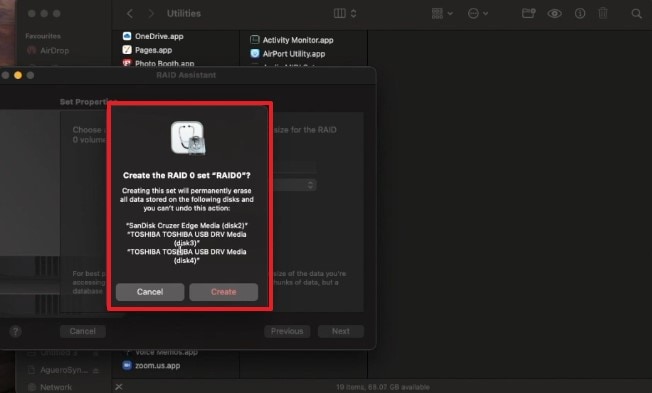Open the Finder action ellipsis menu
The height and width of the screenshot is (393, 652).
click(478, 14)
